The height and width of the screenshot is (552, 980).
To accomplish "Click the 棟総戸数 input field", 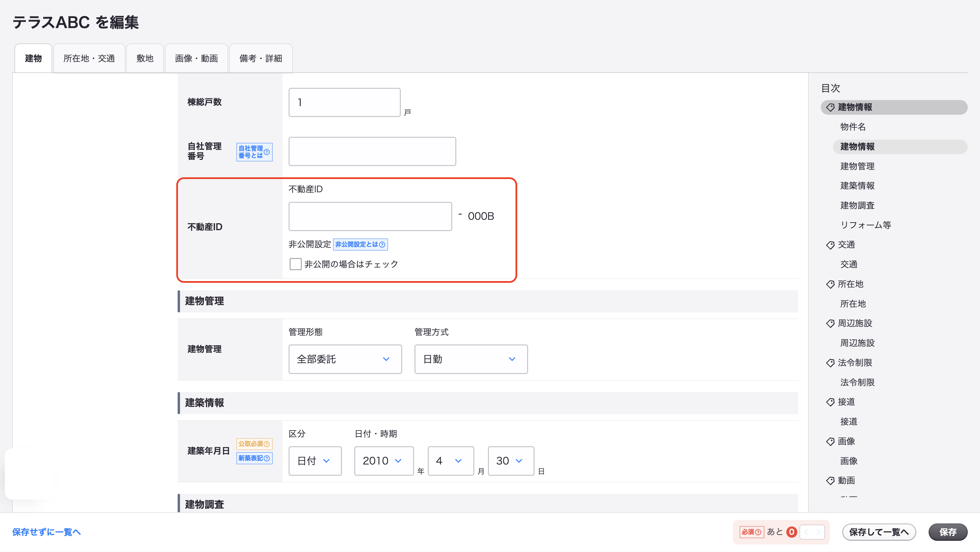I will 344,102.
